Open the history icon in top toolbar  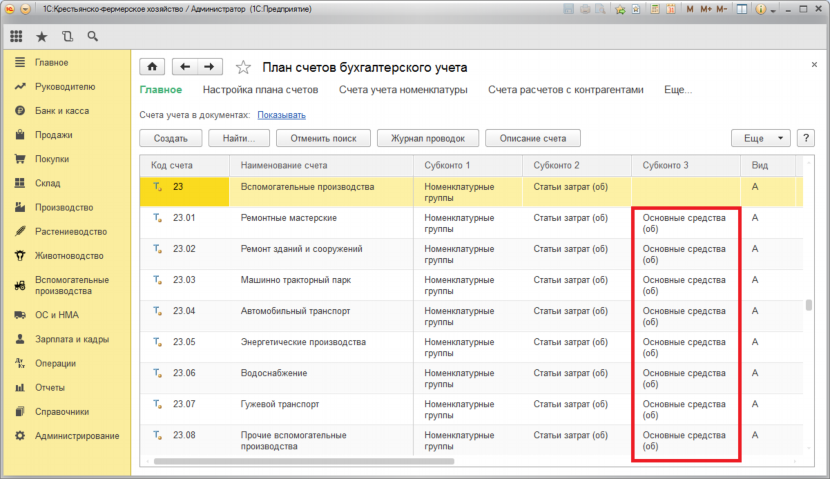[67, 36]
